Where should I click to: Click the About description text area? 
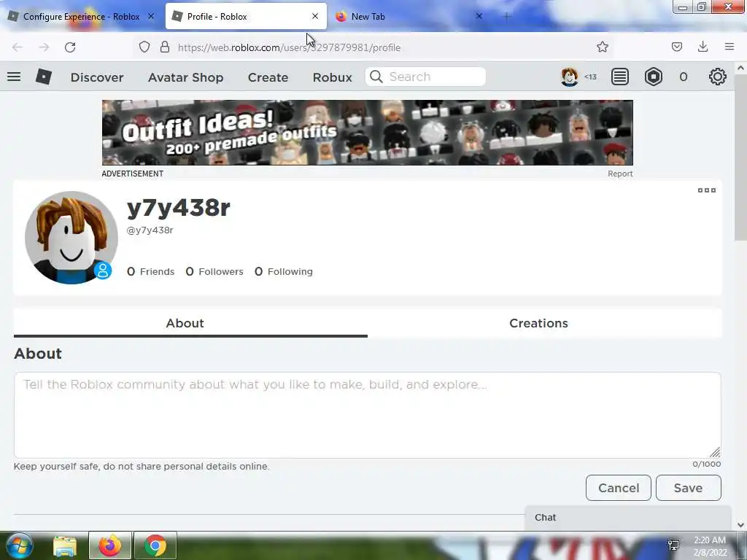coord(368,415)
